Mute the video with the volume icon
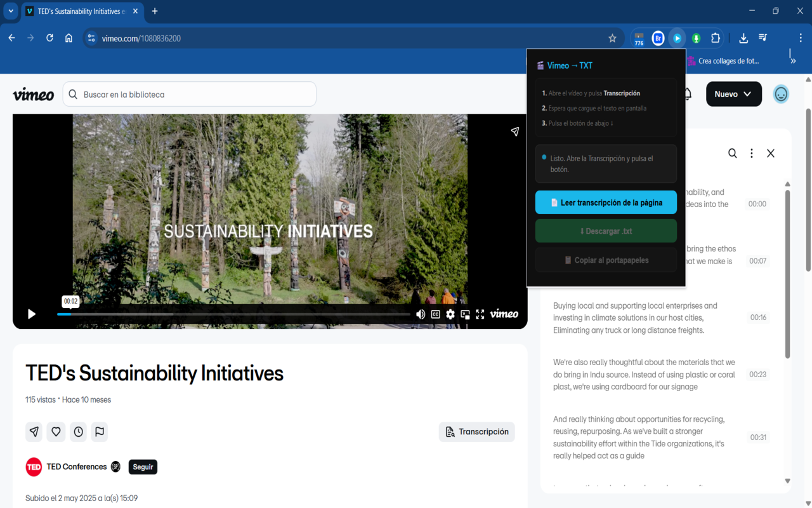The image size is (812, 508). (421, 314)
